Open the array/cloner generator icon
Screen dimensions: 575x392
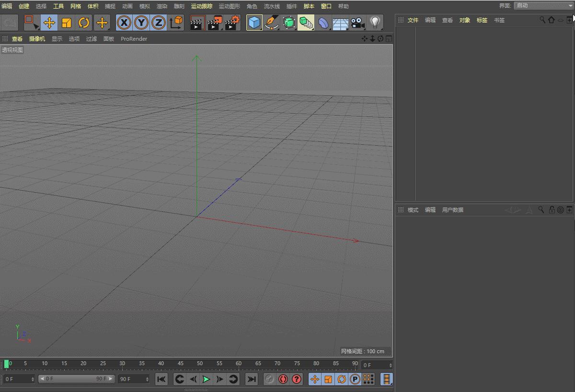pos(306,23)
